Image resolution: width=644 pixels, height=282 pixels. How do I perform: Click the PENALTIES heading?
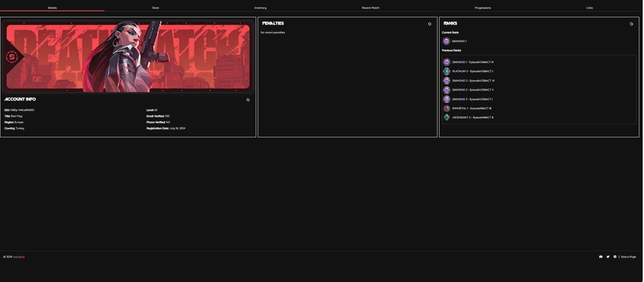pyautogui.click(x=273, y=23)
